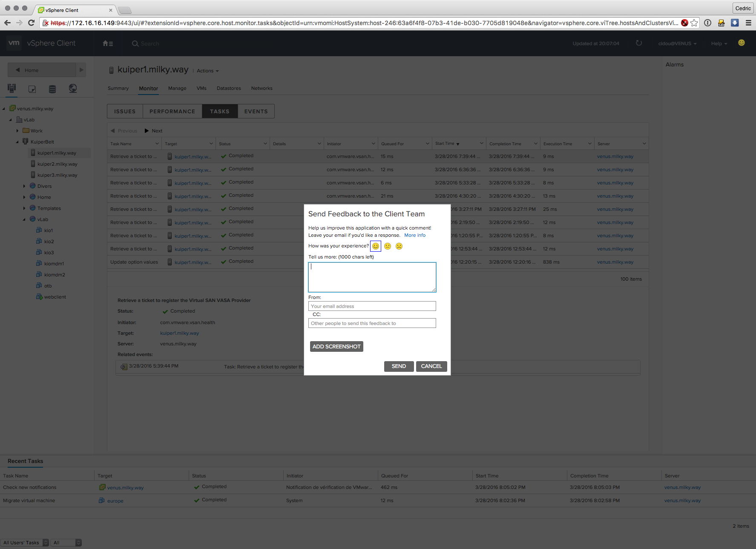This screenshot has width=756, height=549.
Task: Choose the neutral face experience rating
Action: (x=388, y=246)
